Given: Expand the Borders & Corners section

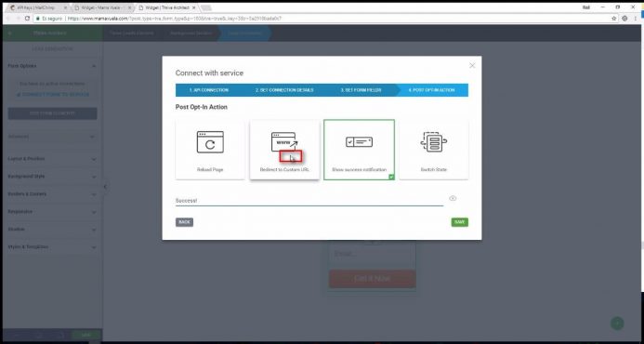Looking at the screenshot, I should pos(53,194).
